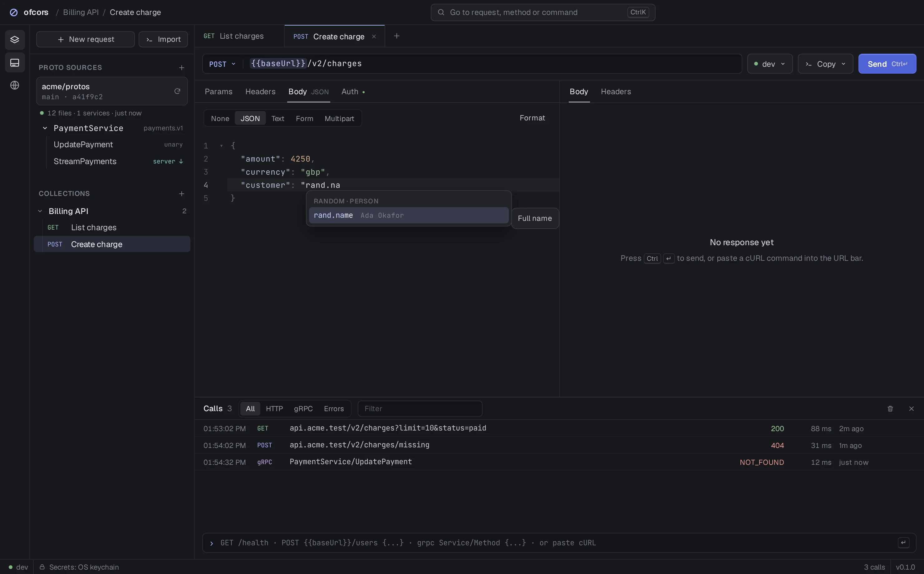Screen dimensions: 924x574
Task: Close the Calls panel
Action: click(912, 408)
